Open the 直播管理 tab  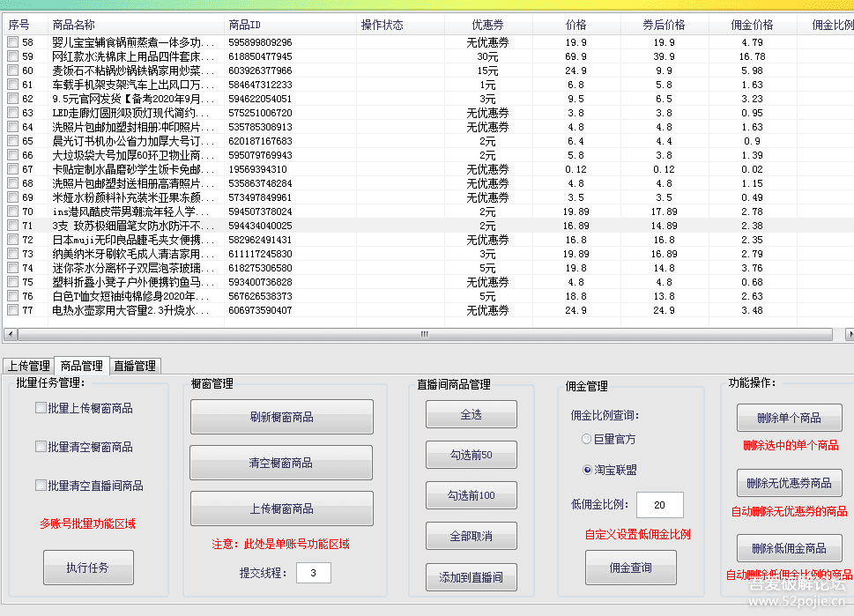[135, 366]
